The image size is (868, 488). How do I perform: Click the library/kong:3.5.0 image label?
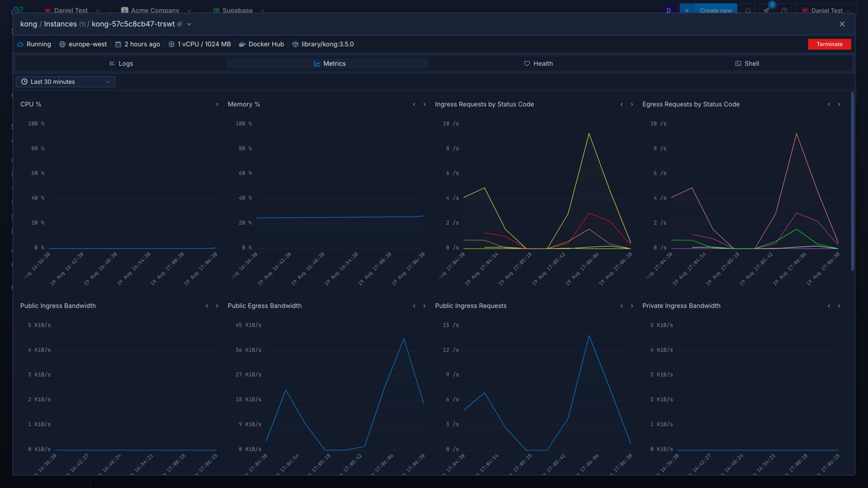[328, 44]
